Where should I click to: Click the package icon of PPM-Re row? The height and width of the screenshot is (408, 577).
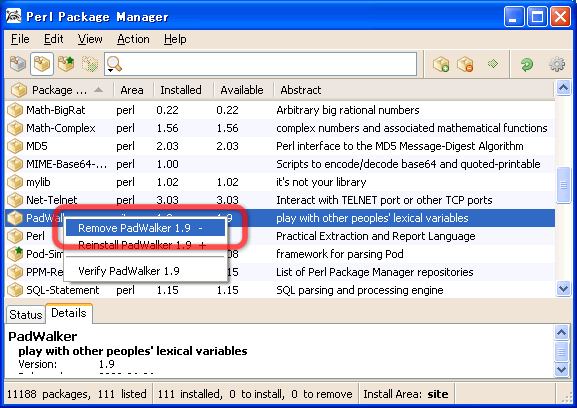pyautogui.click(x=15, y=272)
